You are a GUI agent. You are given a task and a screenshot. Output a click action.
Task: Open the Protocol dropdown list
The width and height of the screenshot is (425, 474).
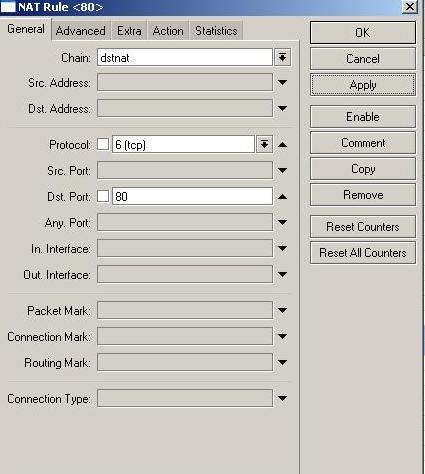pyautogui.click(x=265, y=144)
